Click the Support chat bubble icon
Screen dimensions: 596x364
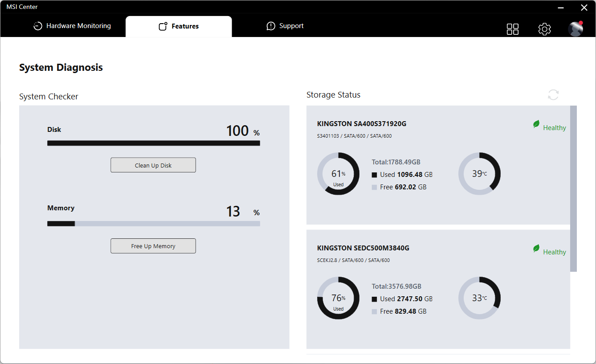click(x=271, y=26)
